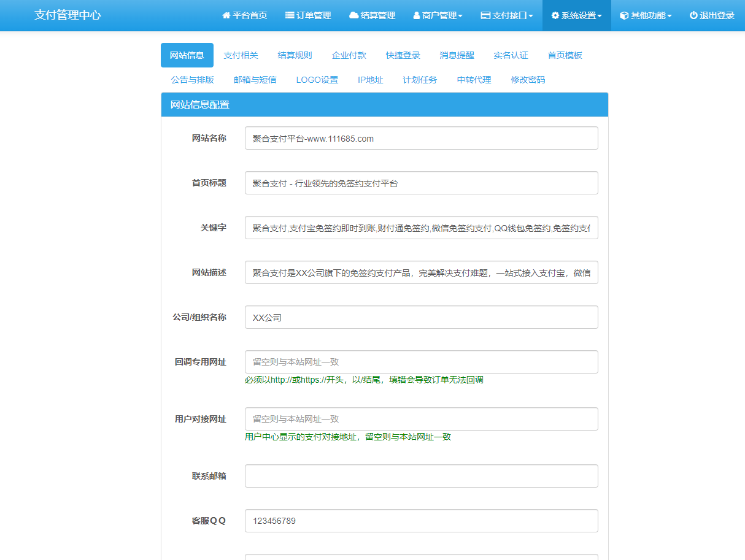Click into the 关键字 input box

tap(422, 228)
